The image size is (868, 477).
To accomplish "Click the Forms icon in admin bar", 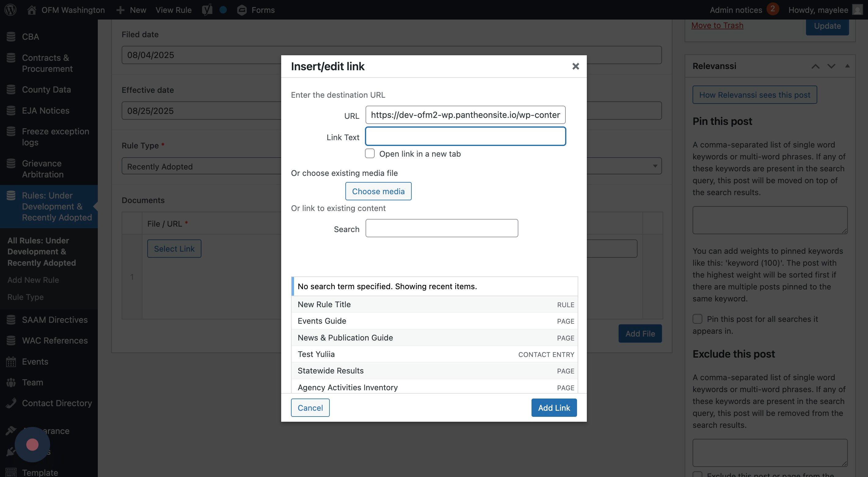I will (241, 10).
